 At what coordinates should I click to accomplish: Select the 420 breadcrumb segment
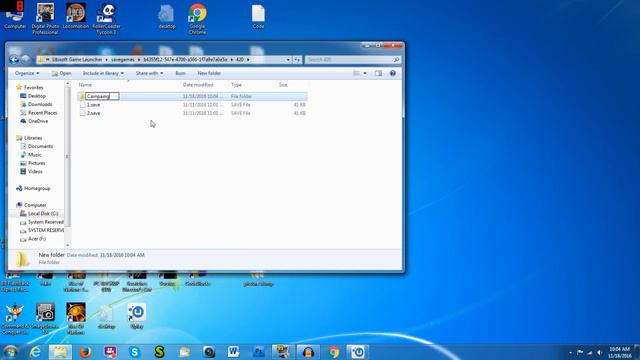click(x=240, y=60)
